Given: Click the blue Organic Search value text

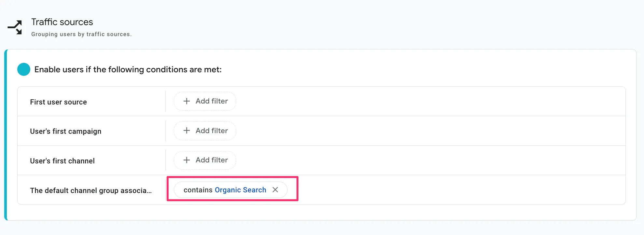Looking at the screenshot, I should (240, 190).
